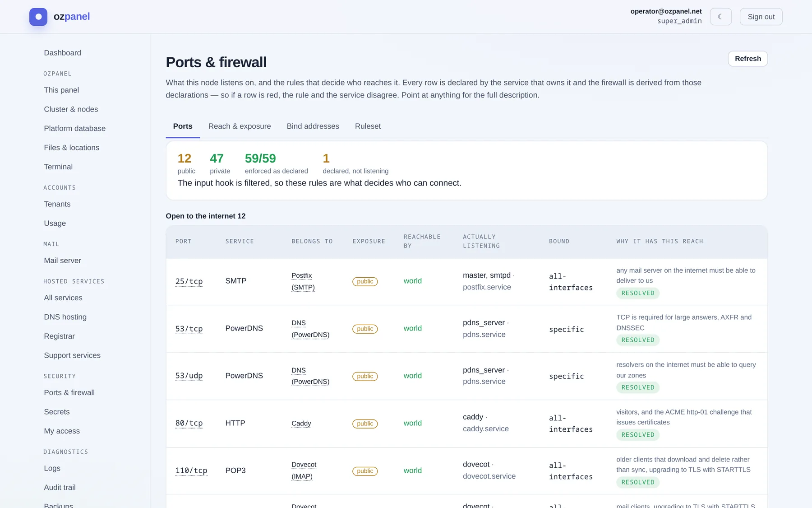Open All services list

click(63, 298)
